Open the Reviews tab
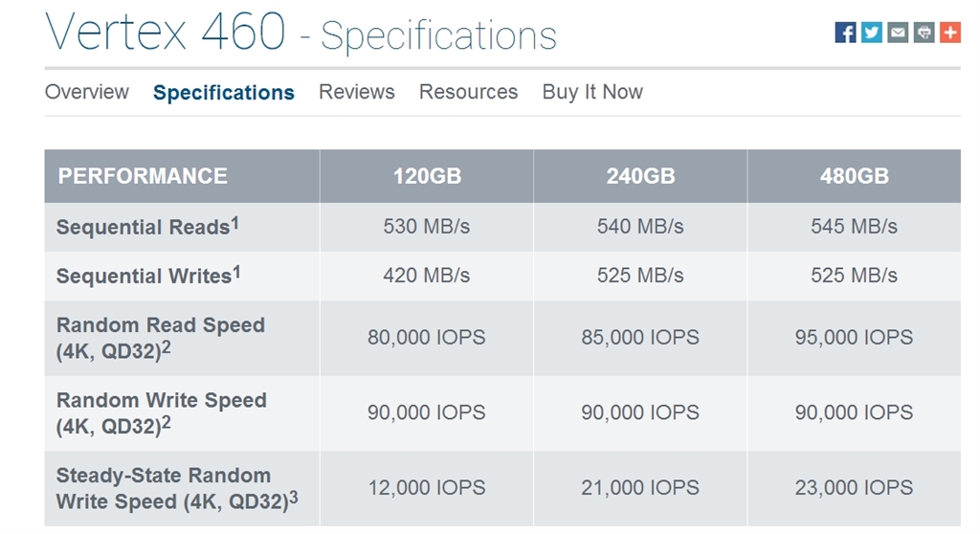The height and width of the screenshot is (534, 980). coord(357,92)
